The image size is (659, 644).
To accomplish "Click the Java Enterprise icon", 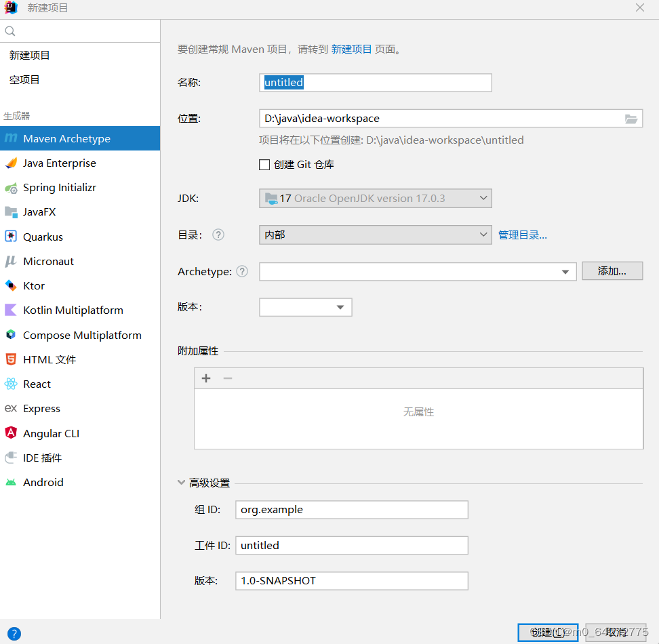I will coord(11,163).
